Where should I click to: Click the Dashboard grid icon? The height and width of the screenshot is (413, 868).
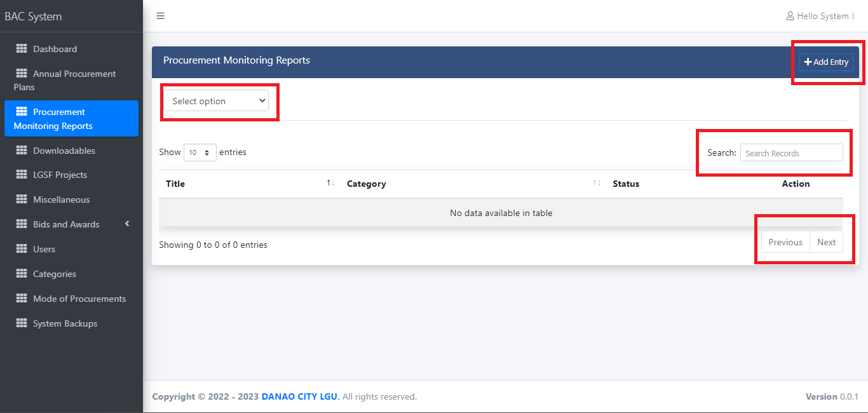pyautogui.click(x=22, y=49)
